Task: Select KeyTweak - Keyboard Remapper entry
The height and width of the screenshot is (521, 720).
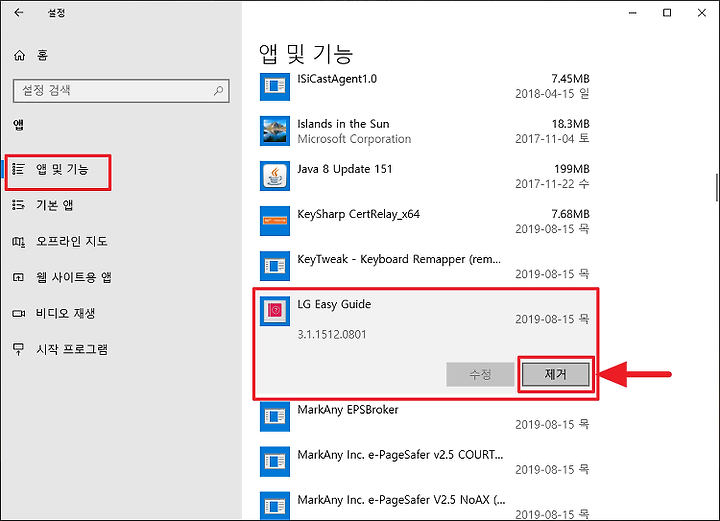Action: 399,259
